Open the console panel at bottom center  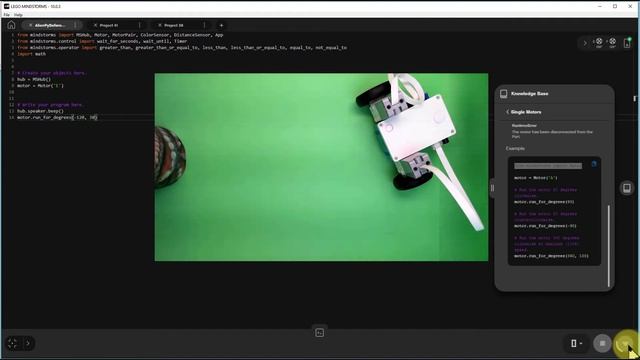coord(320,333)
